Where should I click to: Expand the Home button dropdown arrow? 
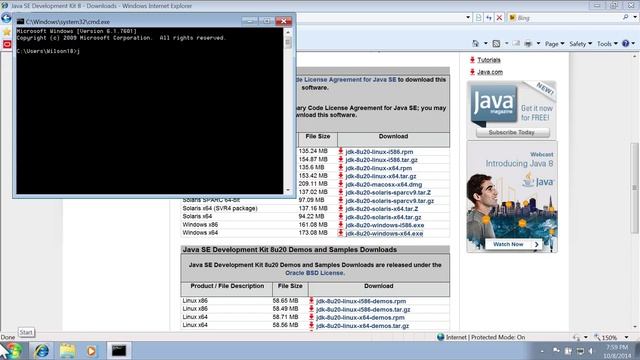coord(486,43)
